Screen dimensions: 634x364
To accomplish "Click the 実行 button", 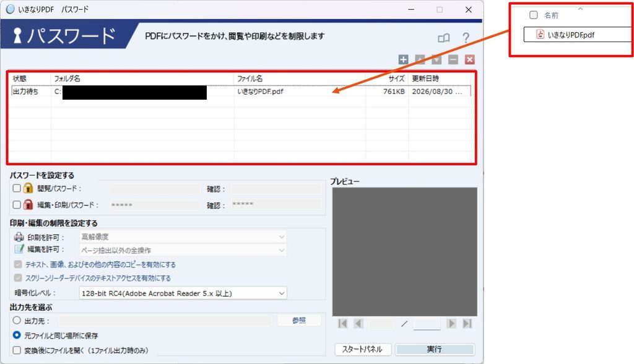I will click(x=434, y=349).
